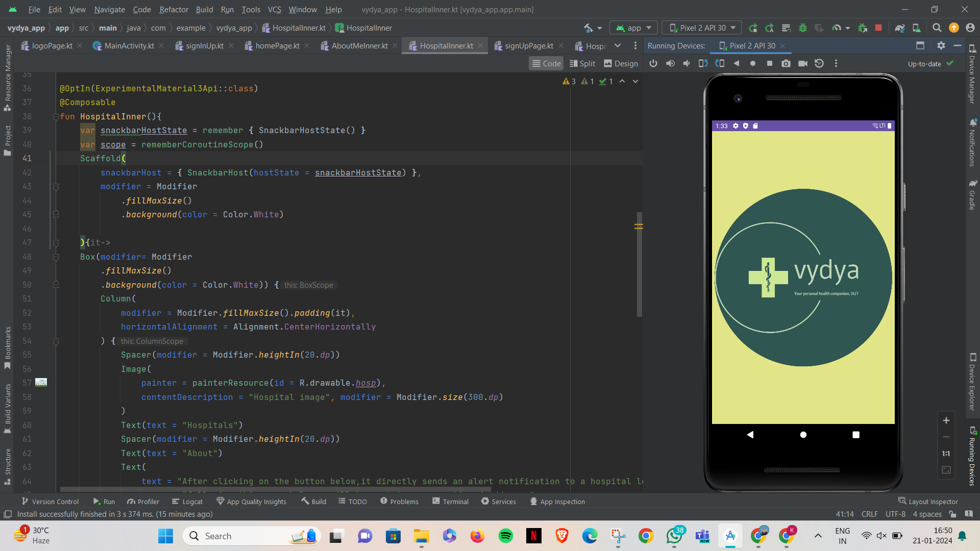
Task: Click the emulator power button icon
Action: pyautogui.click(x=653, y=63)
